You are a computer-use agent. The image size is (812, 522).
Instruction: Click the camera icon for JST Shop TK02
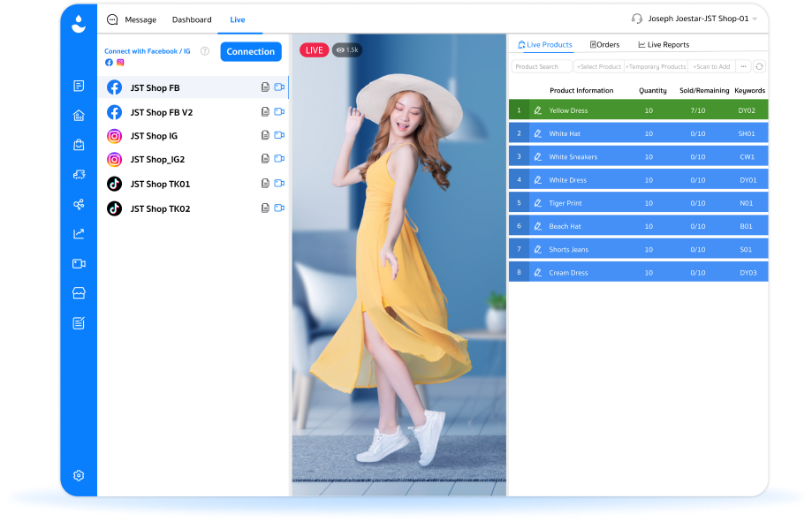(x=279, y=208)
